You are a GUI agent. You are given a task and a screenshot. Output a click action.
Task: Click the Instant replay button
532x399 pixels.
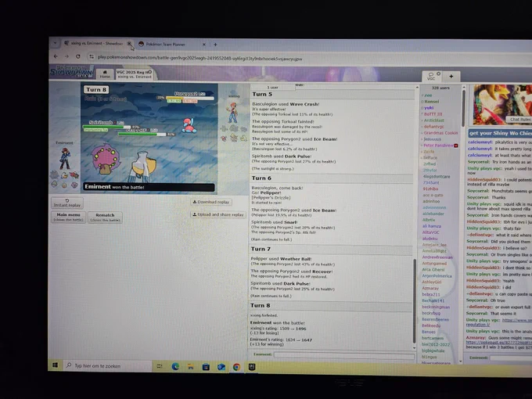(66, 203)
